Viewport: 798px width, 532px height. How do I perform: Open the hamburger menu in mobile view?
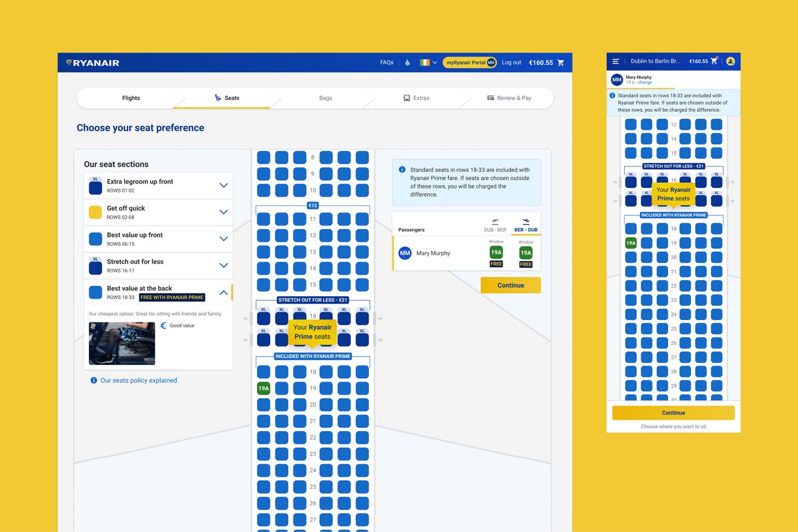click(x=616, y=62)
